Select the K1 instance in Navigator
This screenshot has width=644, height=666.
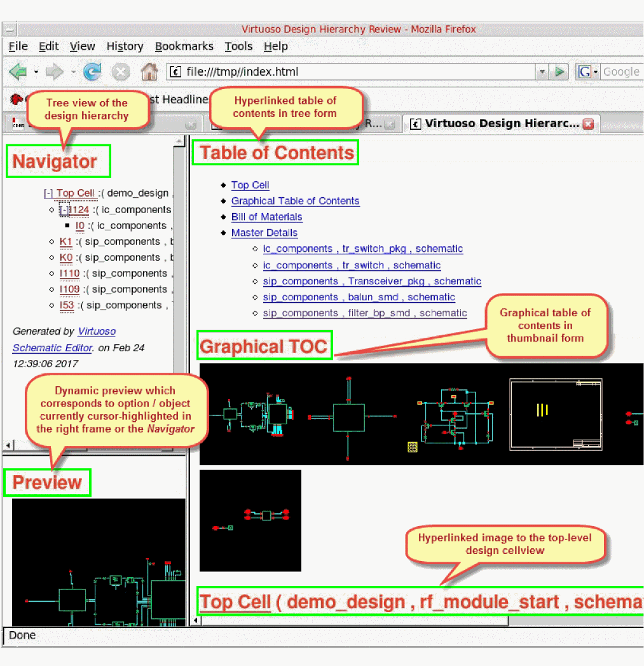click(x=66, y=242)
